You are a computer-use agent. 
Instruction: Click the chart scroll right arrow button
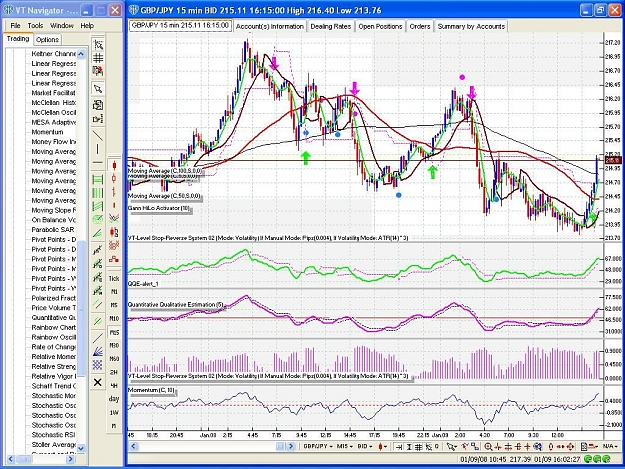[291, 446]
